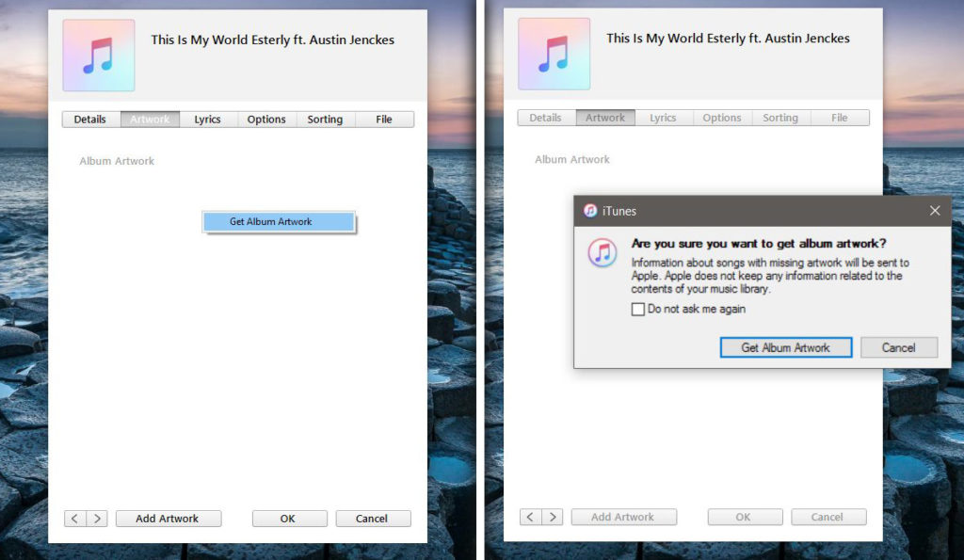964x560 pixels.
Task: Select the Artwork tab in the right window
Action: click(x=605, y=117)
